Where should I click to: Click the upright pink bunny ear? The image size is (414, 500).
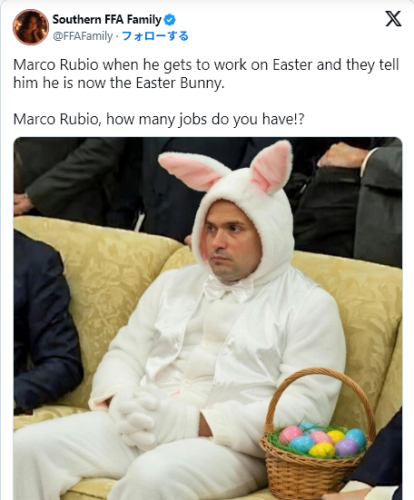tap(272, 167)
